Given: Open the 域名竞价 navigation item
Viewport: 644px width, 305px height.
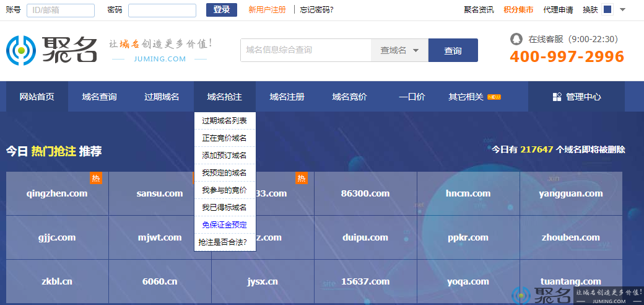Looking at the screenshot, I should pyautogui.click(x=349, y=97).
